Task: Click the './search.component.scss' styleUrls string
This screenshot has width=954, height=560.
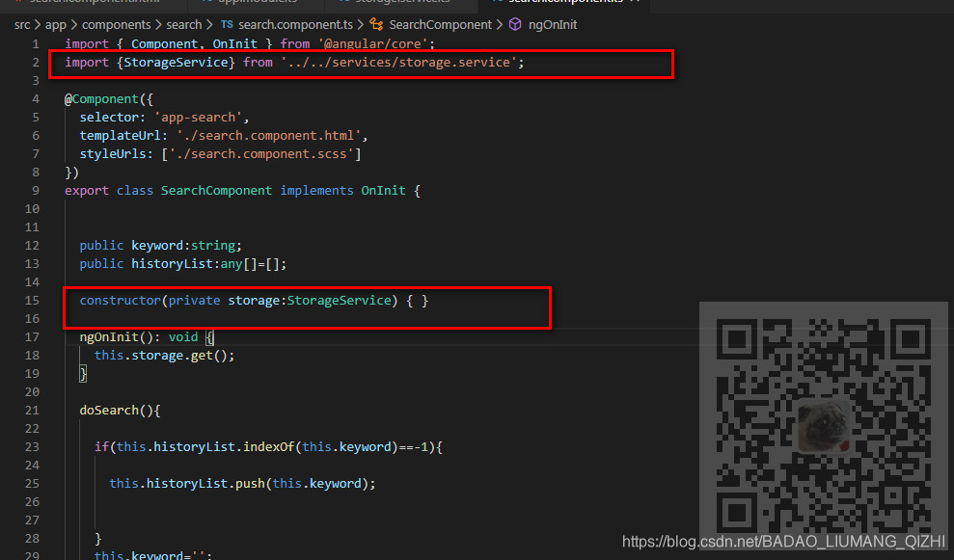Action: [261, 154]
